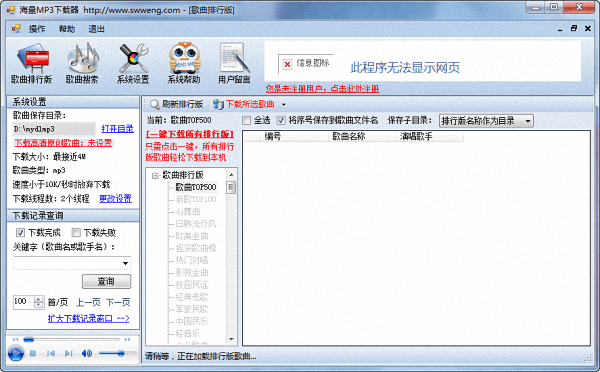
Task: Select 校园民谣 in the tree
Action: [x=192, y=285]
